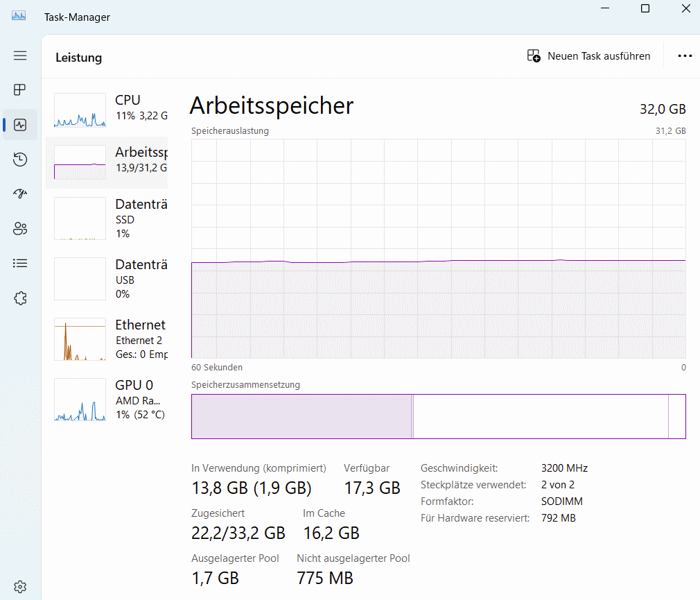Click the Speicherauslastung usage graph
Image resolution: width=700 pixels, height=600 pixels.
pos(439,248)
